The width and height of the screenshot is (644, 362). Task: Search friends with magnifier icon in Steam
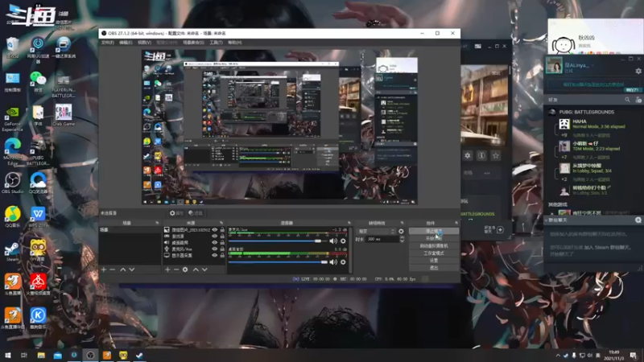[x=627, y=100]
